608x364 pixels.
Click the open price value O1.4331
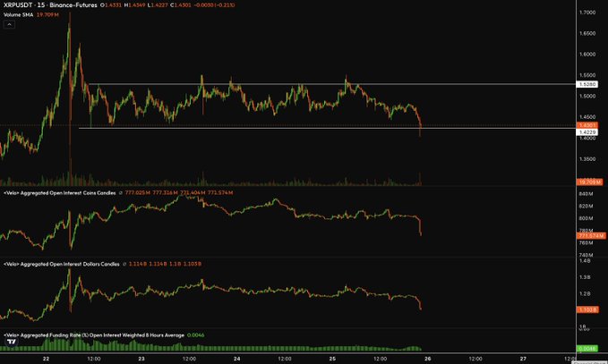pos(111,5)
